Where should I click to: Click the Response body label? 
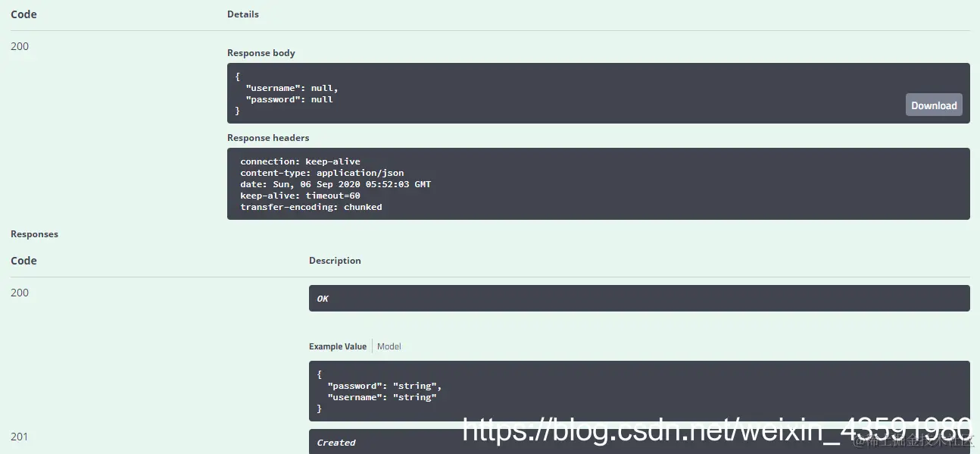click(x=261, y=53)
